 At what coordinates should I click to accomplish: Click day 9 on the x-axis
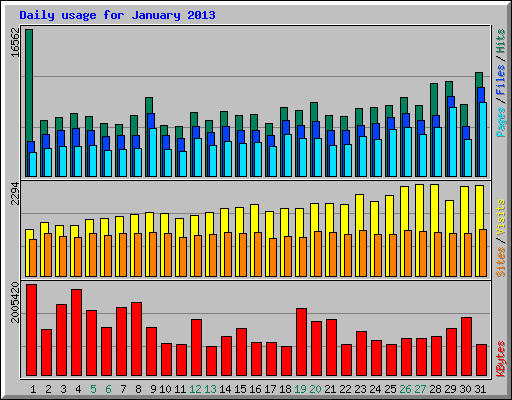153,389
